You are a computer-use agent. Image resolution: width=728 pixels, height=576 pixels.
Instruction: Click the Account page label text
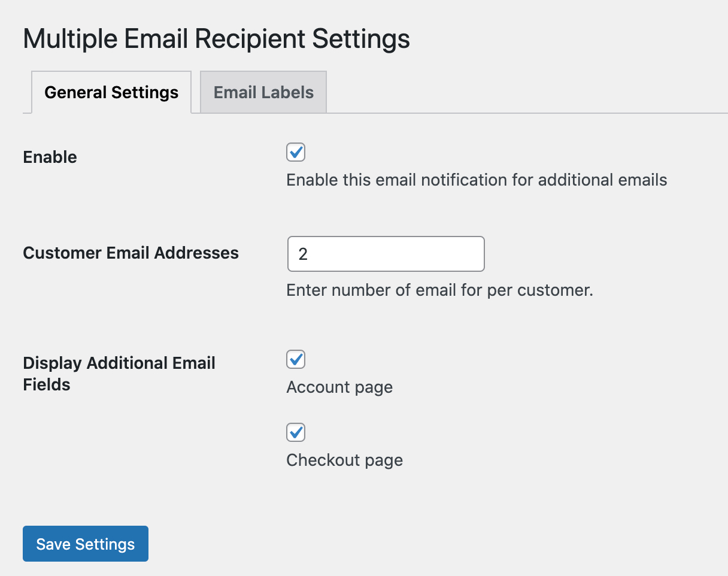tap(339, 387)
